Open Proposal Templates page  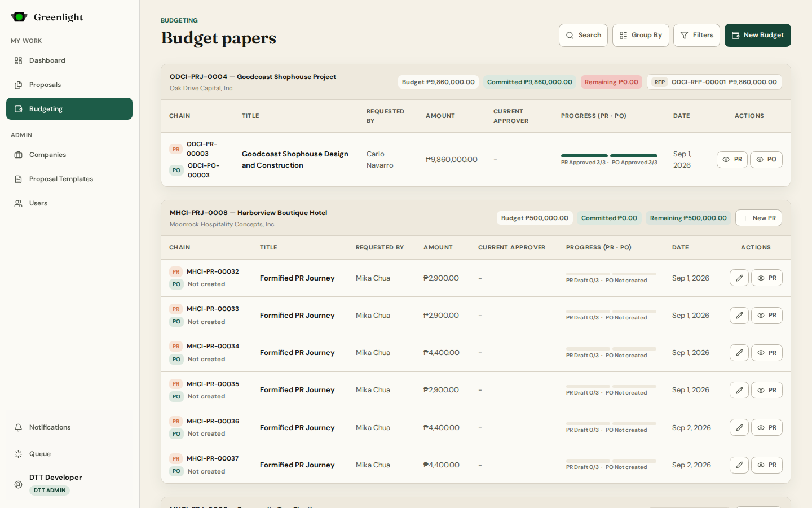point(69,179)
